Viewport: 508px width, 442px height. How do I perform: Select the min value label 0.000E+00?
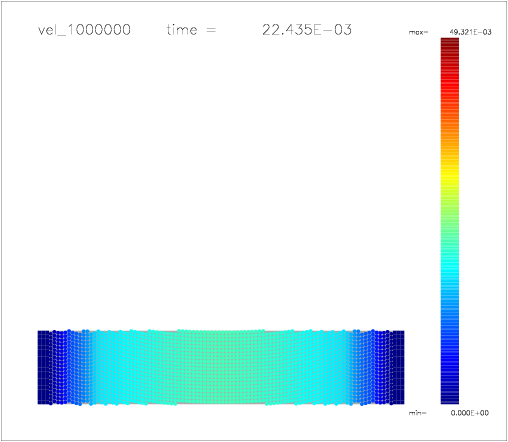470,413
